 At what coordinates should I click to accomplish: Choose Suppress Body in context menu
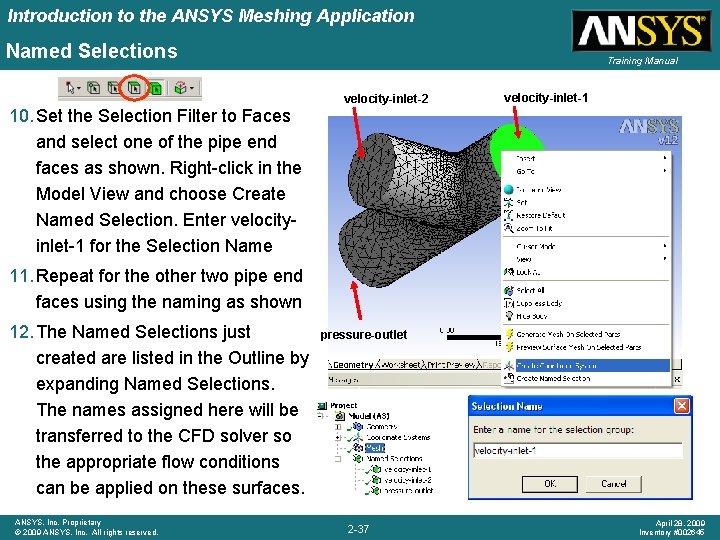coord(586,303)
